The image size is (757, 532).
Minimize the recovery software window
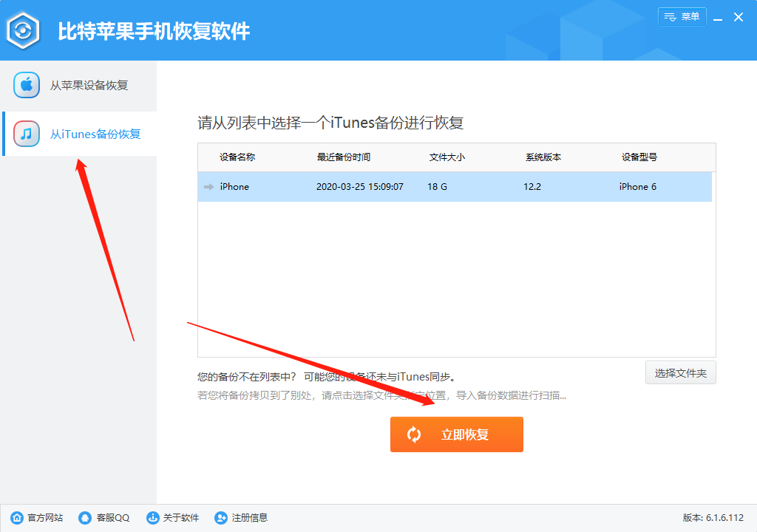718,18
